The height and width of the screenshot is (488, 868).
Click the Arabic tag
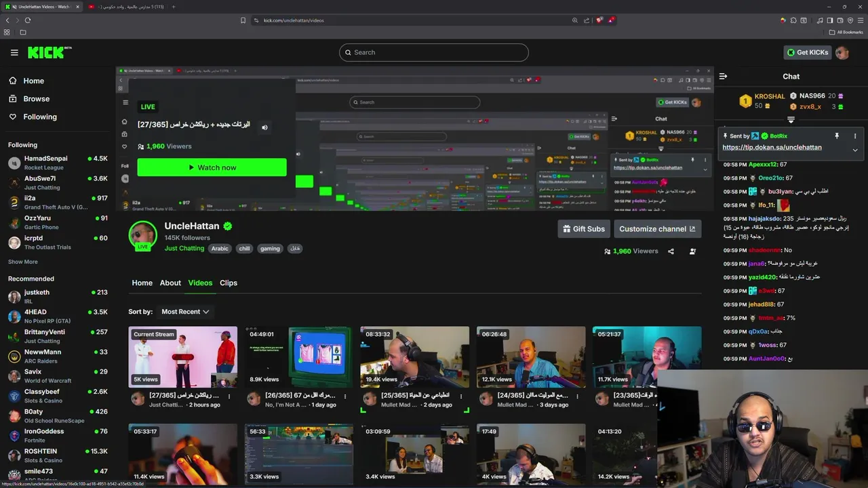pos(220,249)
